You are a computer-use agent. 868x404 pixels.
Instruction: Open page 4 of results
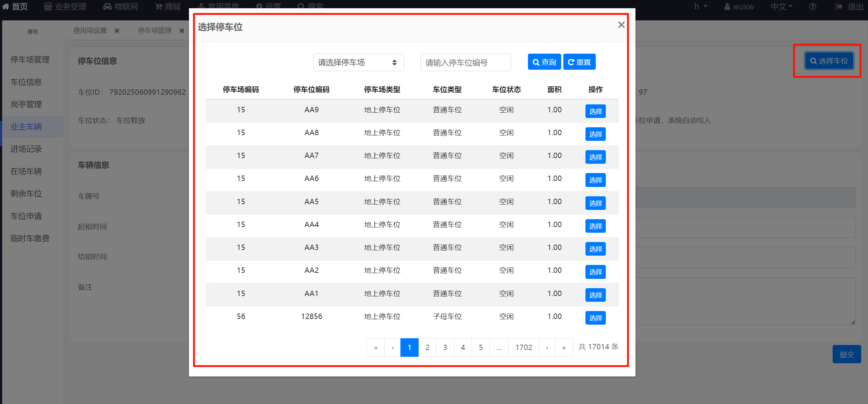463,348
